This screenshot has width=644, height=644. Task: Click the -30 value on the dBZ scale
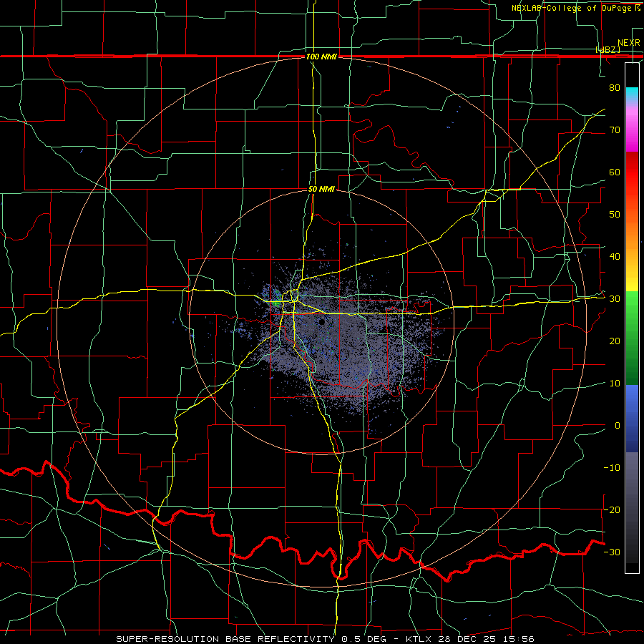pyautogui.click(x=612, y=552)
